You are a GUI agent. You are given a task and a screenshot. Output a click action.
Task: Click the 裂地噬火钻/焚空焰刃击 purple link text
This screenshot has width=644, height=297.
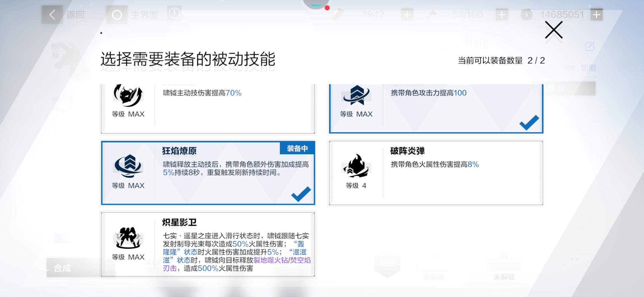(x=237, y=264)
